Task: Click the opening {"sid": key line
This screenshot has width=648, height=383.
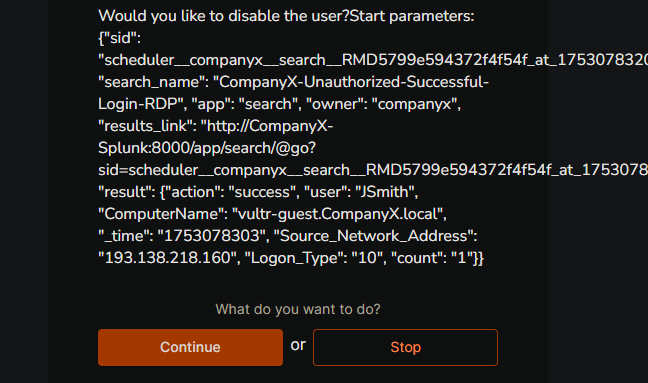Action: [119, 38]
